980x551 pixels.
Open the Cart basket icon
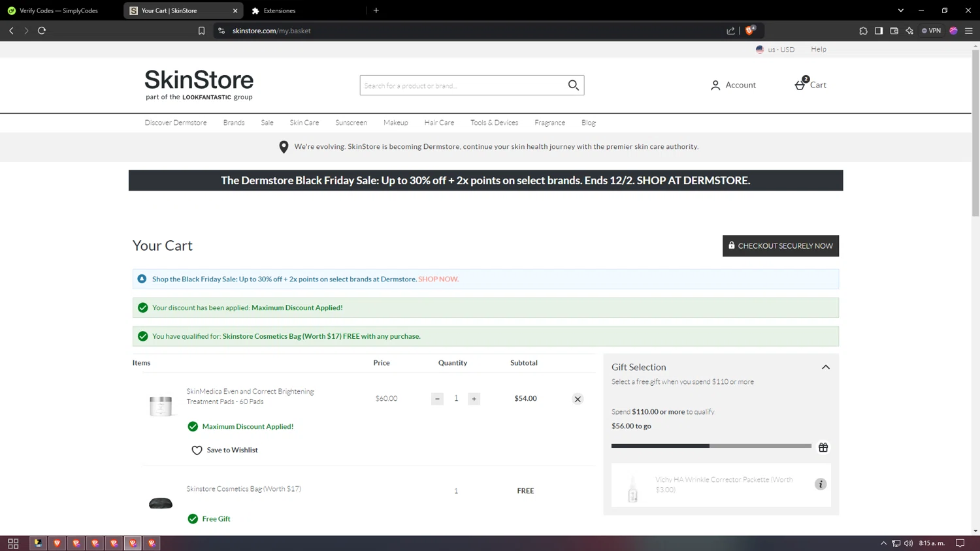[800, 84]
